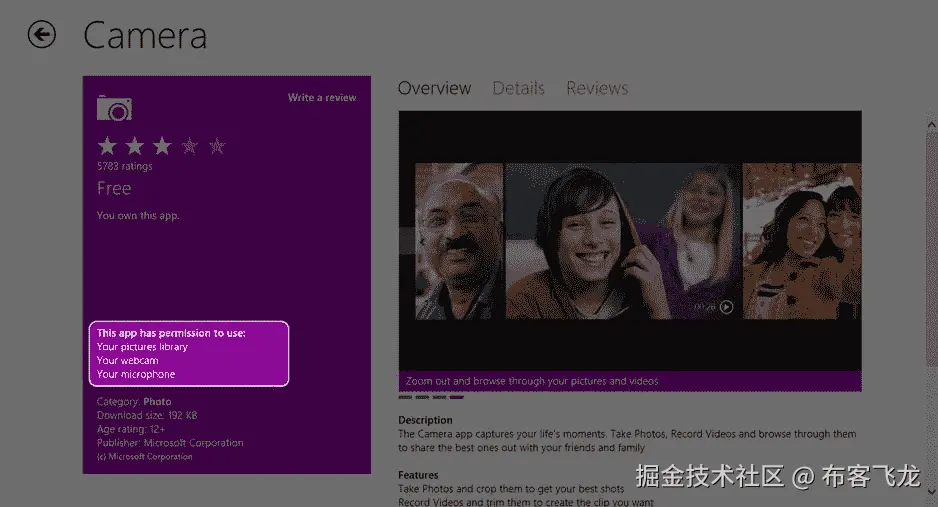938x507 pixels.
Task: Click the Camera app icon
Action: [x=114, y=108]
